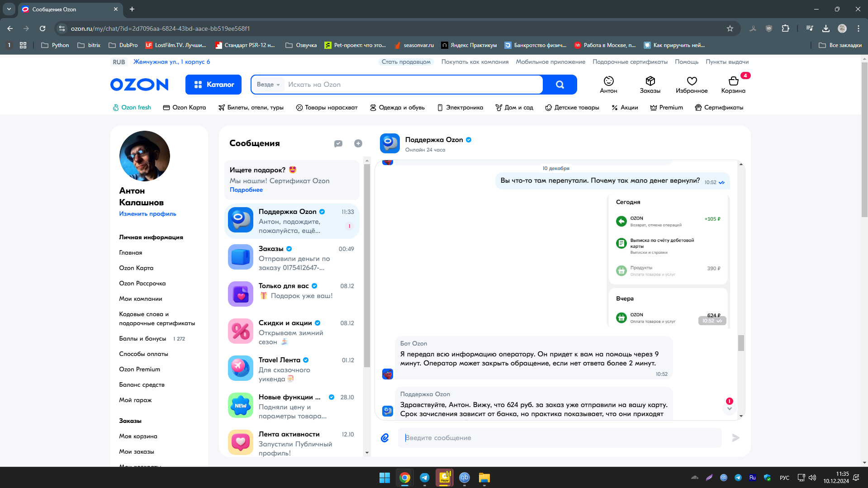The height and width of the screenshot is (488, 868).
Task: Open Мои заказы in sidebar
Action: pos(137,452)
